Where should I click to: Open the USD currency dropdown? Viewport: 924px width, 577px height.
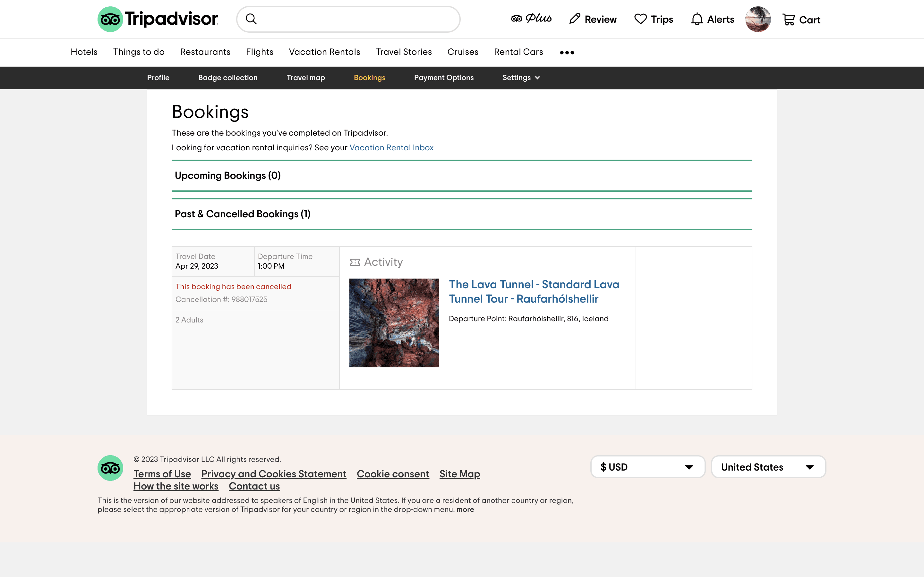pyautogui.click(x=647, y=467)
